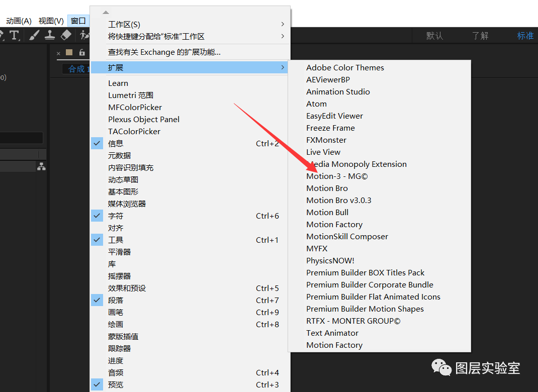This screenshot has height=392, width=538.
Task: Expand the 将快捷键分配给 workspace submenu
Action: tap(189, 36)
